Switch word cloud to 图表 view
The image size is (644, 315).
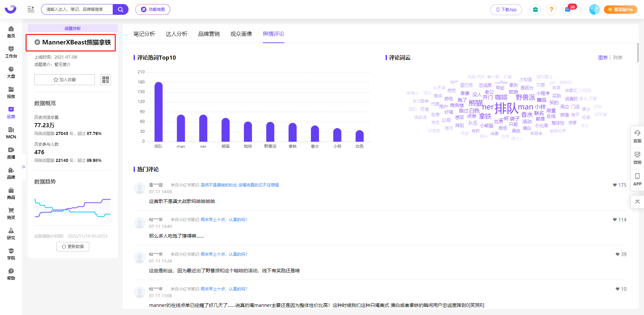[x=603, y=58]
